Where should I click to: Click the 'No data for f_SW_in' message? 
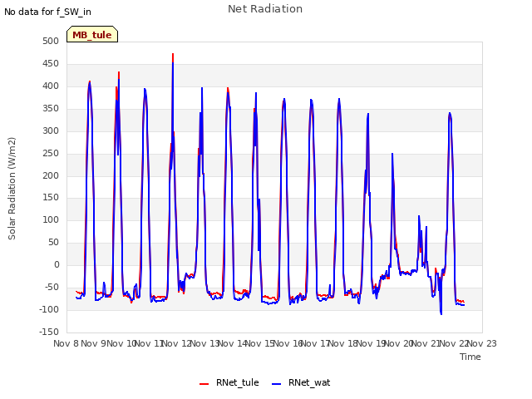47,12
